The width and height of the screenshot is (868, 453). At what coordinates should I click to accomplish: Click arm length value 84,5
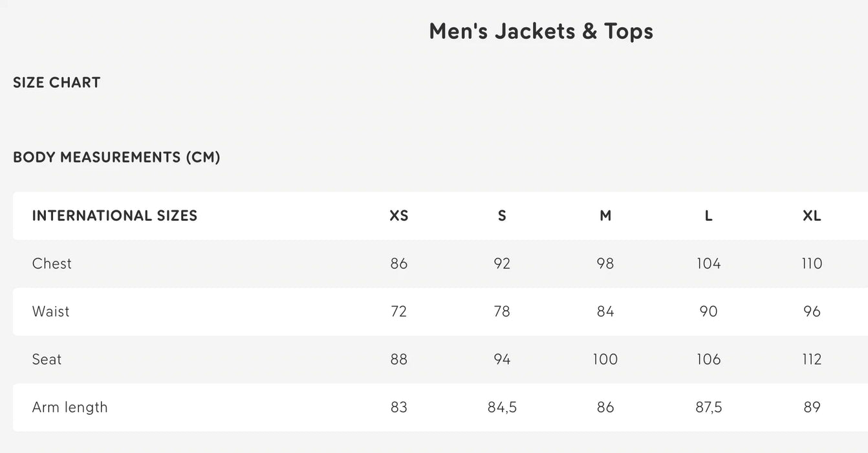tap(502, 407)
